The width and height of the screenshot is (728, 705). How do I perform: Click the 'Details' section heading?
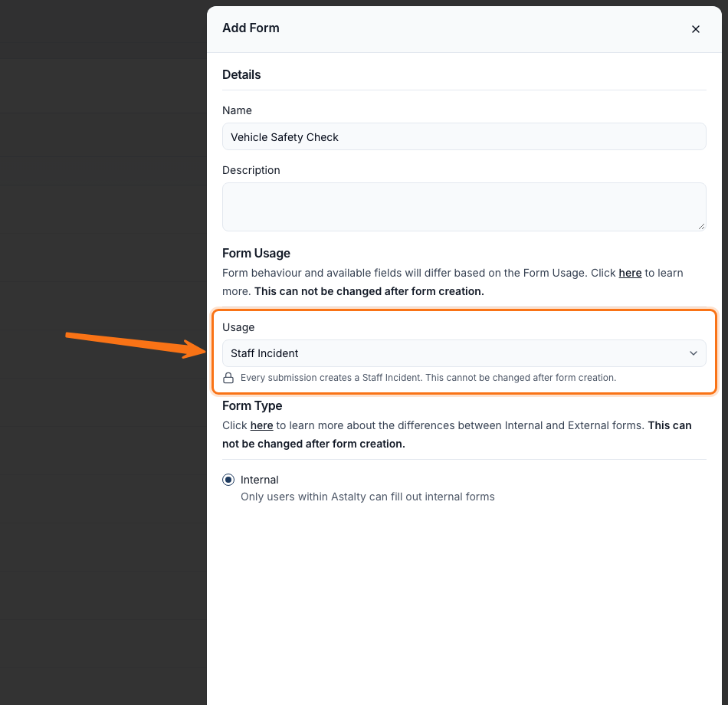coord(241,75)
